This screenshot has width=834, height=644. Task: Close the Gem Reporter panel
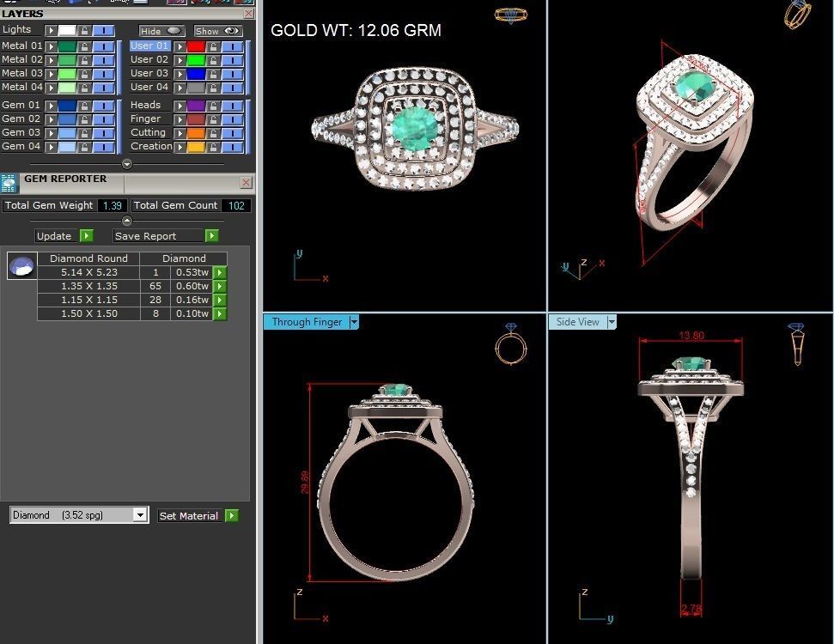246,182
